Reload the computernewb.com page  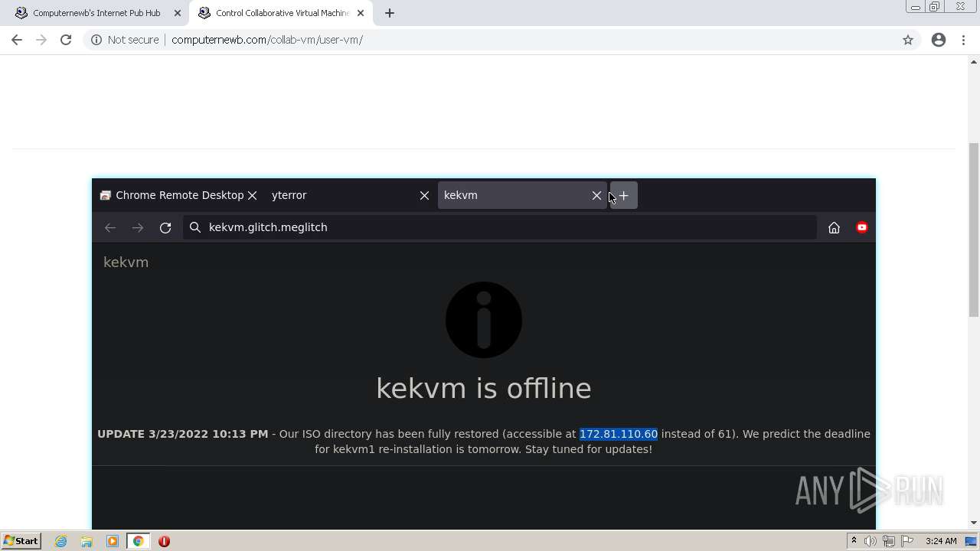click(66, 40)
